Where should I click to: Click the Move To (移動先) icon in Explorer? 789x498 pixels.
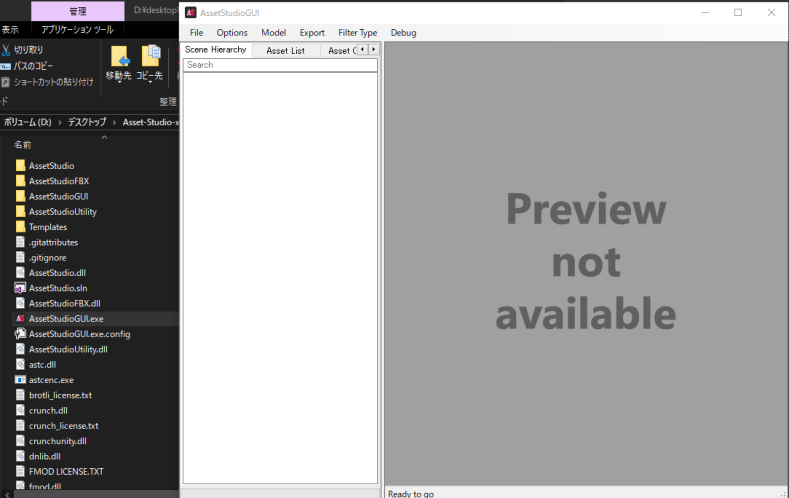pyautogui.click(x=120, y=56)
